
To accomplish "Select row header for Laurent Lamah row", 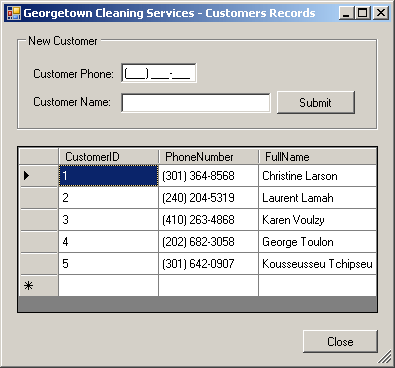I will click(39, 198).
